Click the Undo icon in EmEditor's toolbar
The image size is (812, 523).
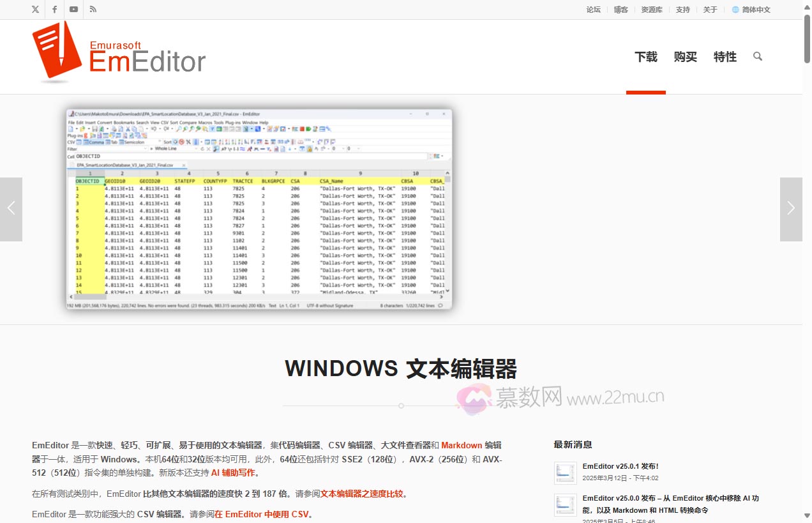pyautogui.click(x=153, y=130)
